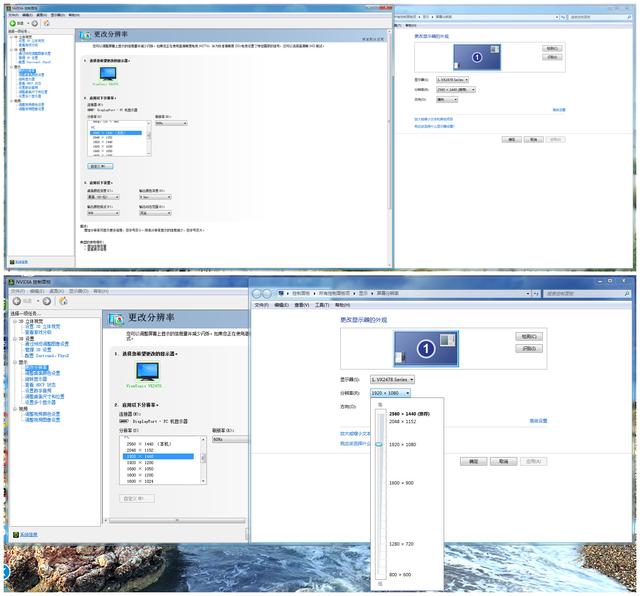Open 调整桌面尺寸和位置 in bottom NVIDIA tree
Viewport: 640px width, 596px height.
coord(44,396)
